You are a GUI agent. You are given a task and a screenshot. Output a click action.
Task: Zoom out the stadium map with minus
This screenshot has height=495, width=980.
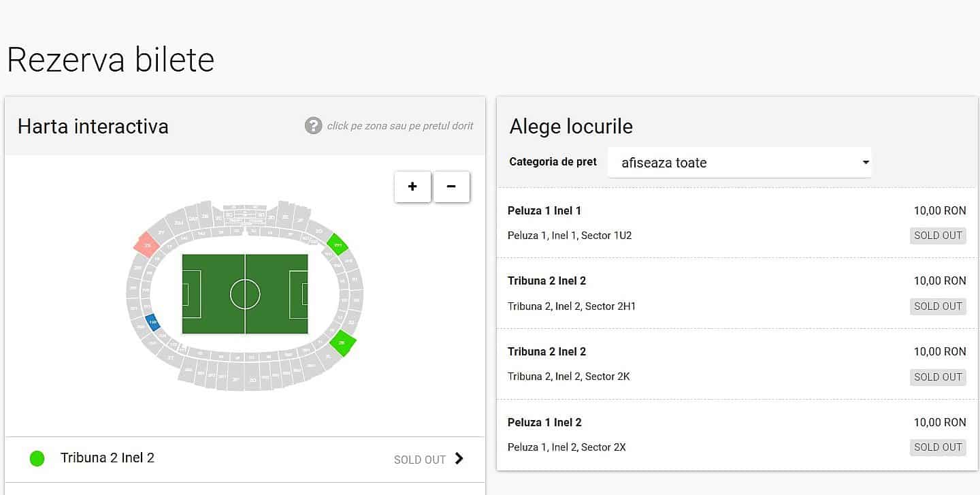click(x=451, y=187)
